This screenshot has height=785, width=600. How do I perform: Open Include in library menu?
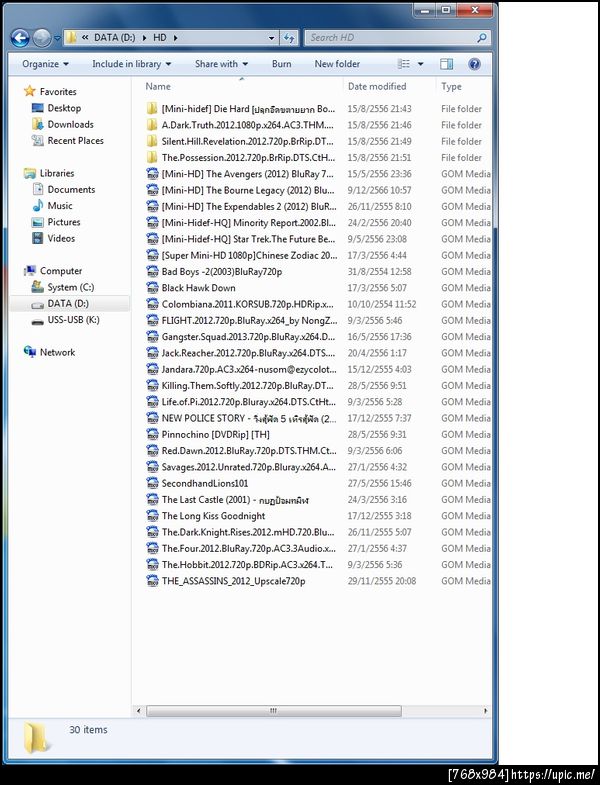coord(132,64)
